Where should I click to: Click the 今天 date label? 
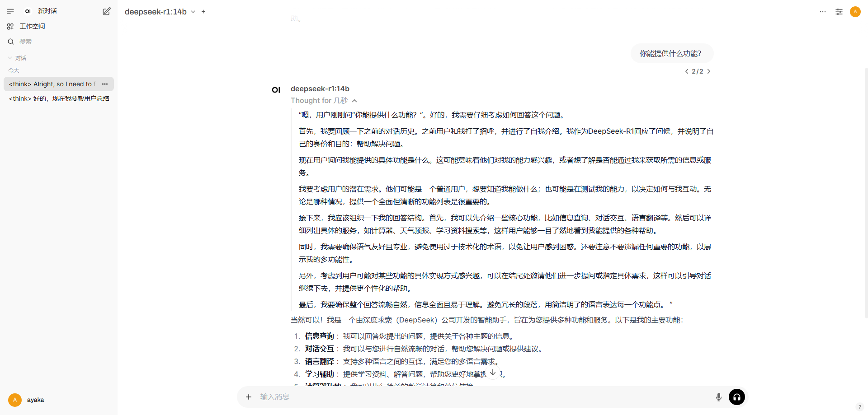click(14, 70)
